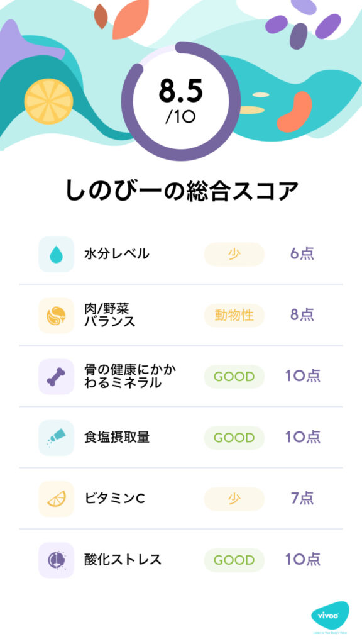
Task: Open the しのびーの総合スコア heading
Action: (x=181, y=186)
